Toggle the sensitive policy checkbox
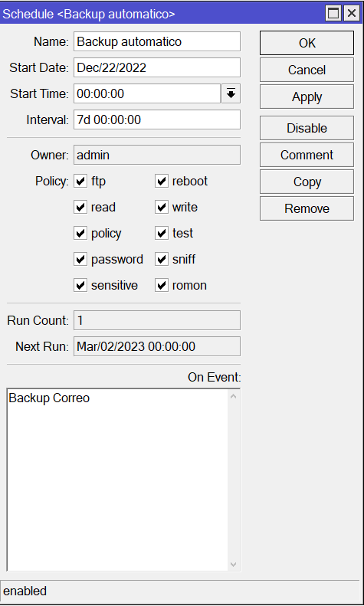The width and height of the screenshot is (364, 606). tap(80, 285)
